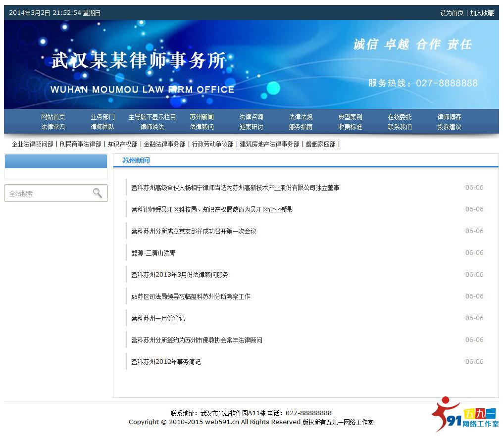Open the 典型案例 menu item
This screenshot has height=436, width=504.
(350, 117)
